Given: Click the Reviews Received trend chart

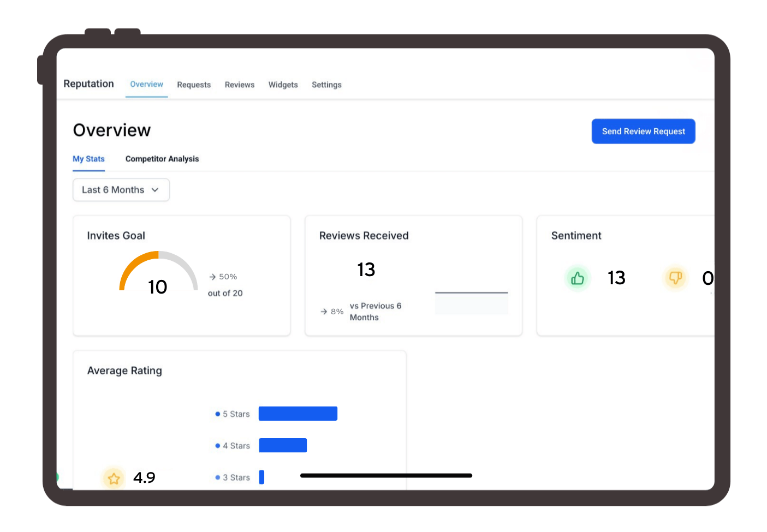Looking at the screenshot, I should pos(471,302).
